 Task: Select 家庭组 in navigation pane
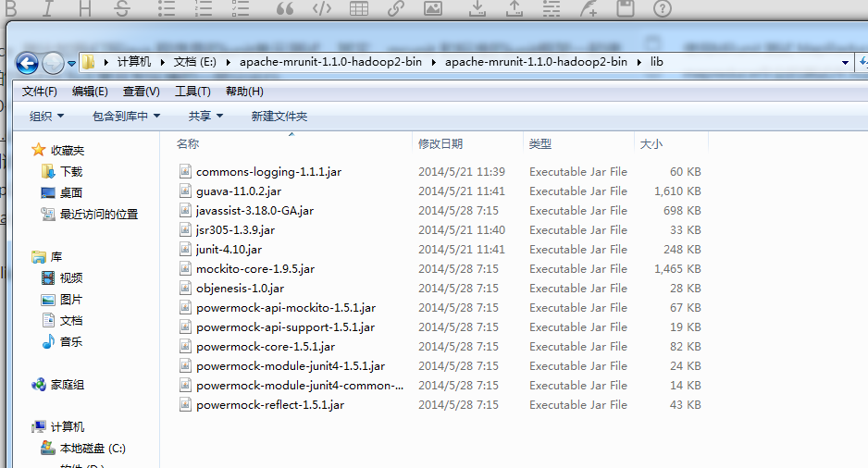point(67,385)
